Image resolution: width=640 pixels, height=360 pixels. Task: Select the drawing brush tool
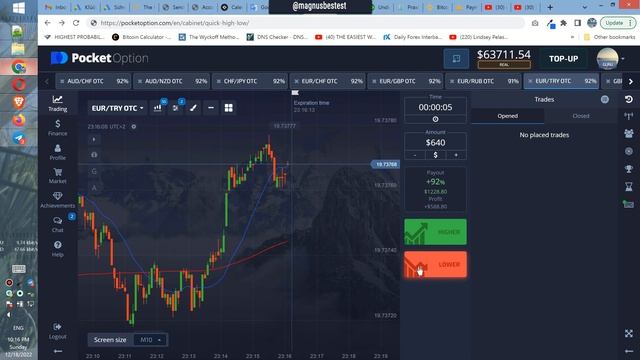pos(193,108)
